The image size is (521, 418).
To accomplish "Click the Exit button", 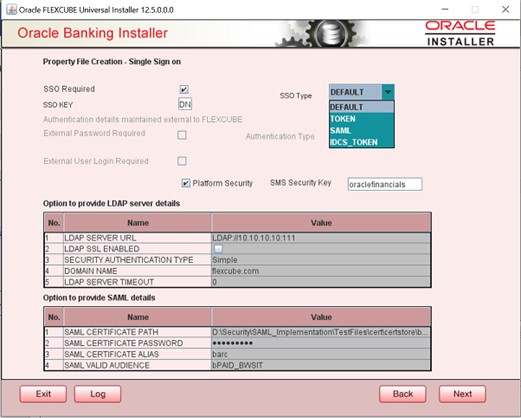I will coord(43,394).
